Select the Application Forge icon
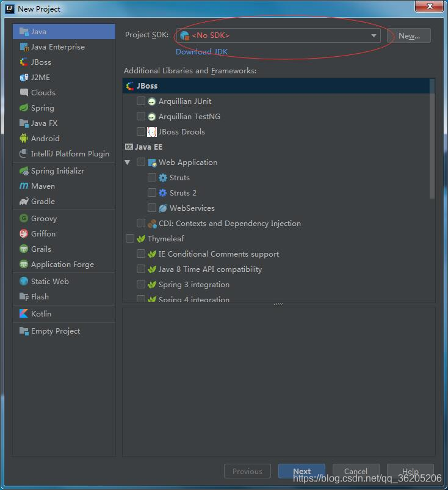 pos(24,264)
